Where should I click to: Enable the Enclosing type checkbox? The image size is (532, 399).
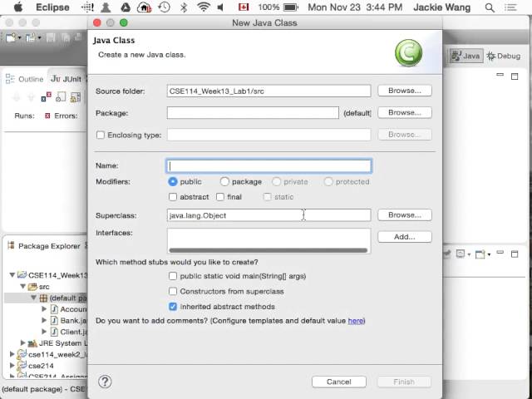(x=101, y=135)
